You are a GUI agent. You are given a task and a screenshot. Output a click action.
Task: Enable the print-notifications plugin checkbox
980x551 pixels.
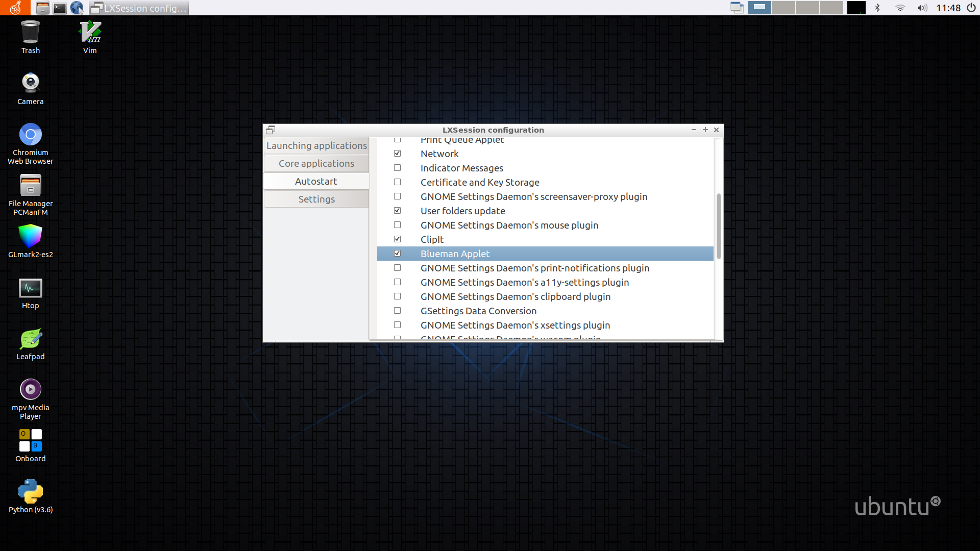(x=398, y=268)
